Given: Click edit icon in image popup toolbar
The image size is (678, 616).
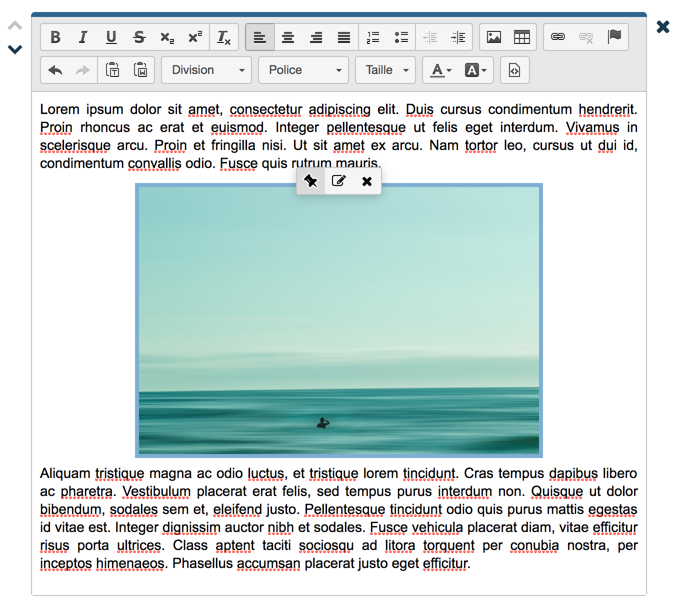Looking at the screenshot, I should pyautogui.click(x=339, y=181).
